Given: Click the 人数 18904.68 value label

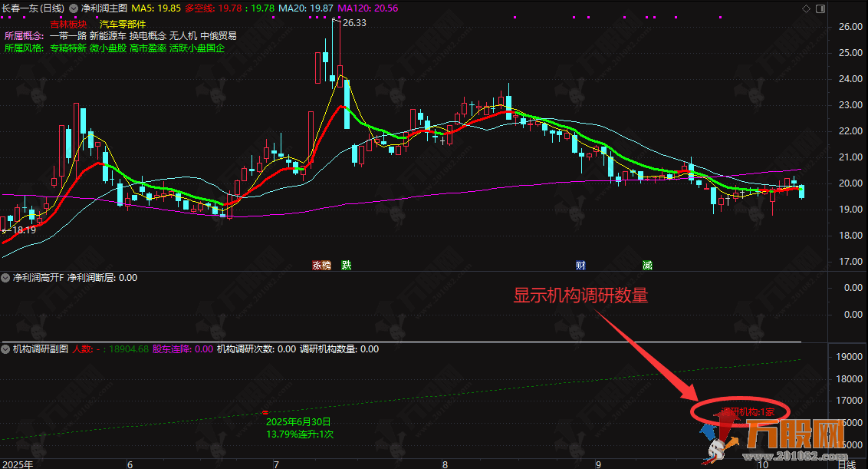Looking at the screenshot, I should click(x=110, y=348).
